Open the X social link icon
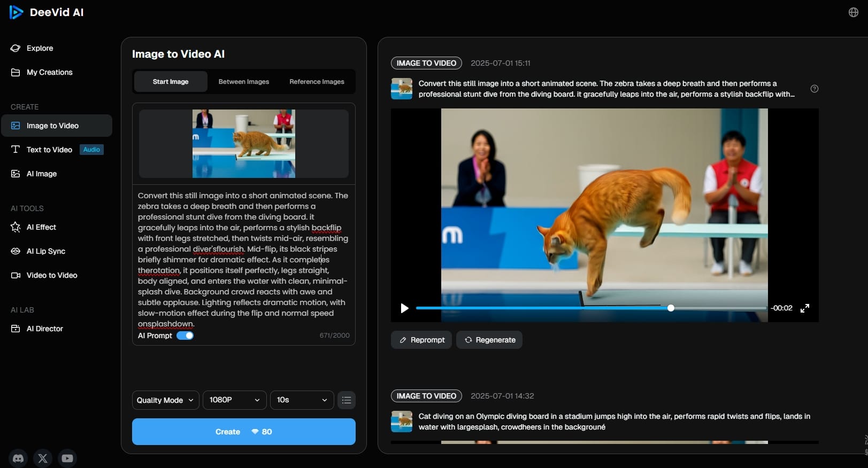 (x=43, y=458)
